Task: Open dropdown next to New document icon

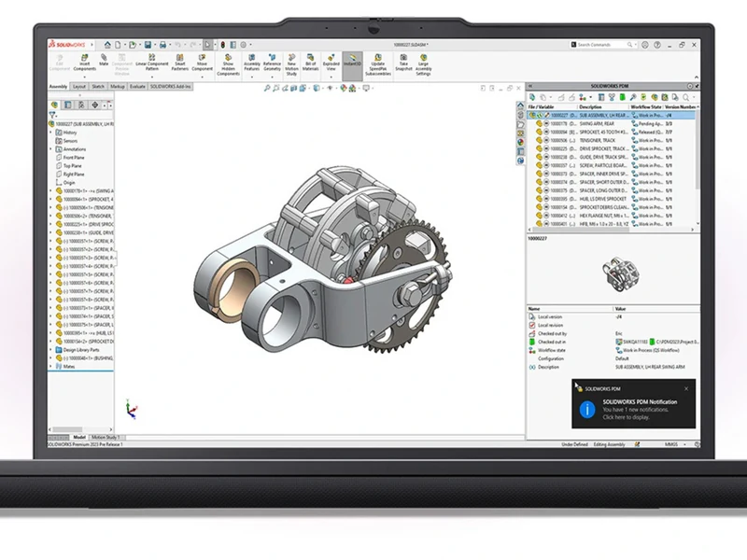Action: pos(125,45)
